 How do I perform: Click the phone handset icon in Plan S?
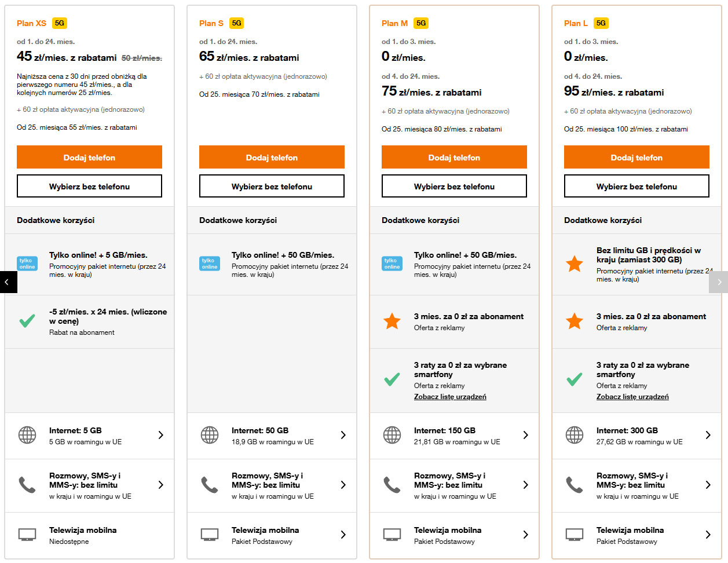210,485
